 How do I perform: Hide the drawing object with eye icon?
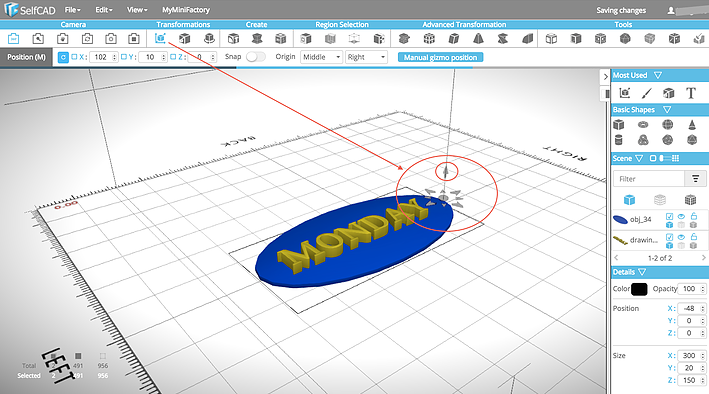point(681,237)
